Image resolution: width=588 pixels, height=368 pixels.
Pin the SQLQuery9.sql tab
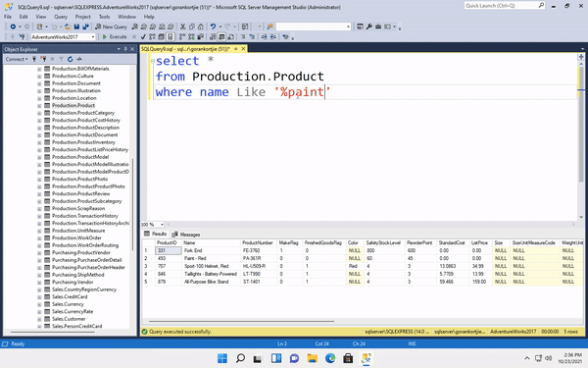pos(236,49)
